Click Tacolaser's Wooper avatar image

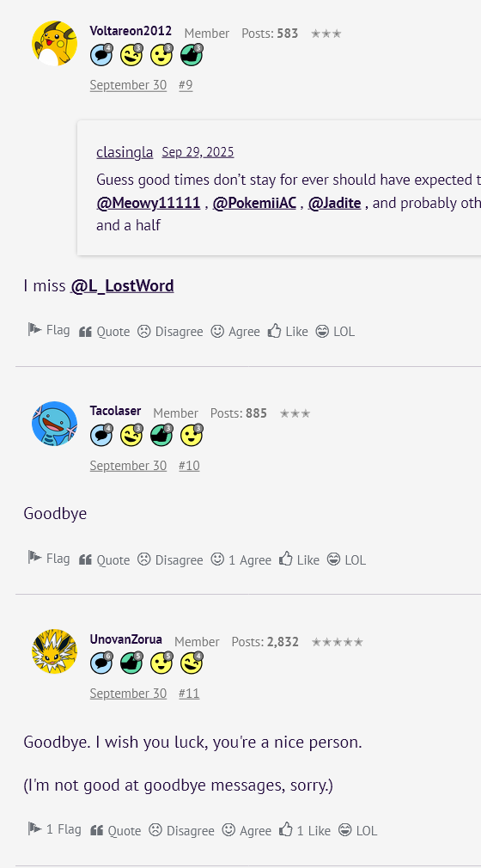(x=54, y=424)
